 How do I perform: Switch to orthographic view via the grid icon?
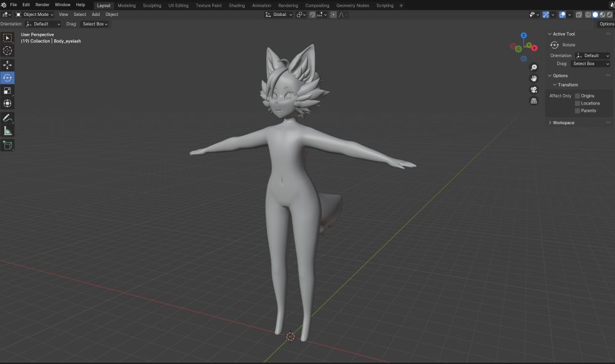[534, 101]
